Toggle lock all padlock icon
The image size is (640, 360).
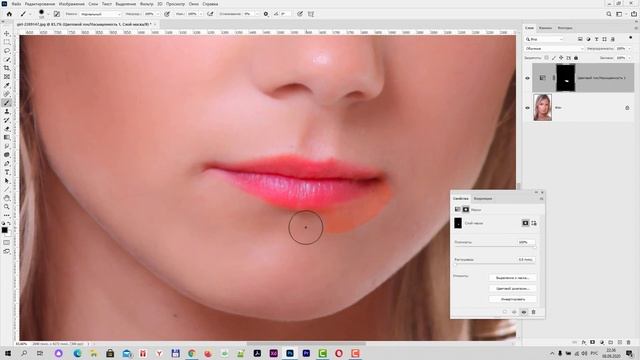pyautogui.click(x=576, y=58)
